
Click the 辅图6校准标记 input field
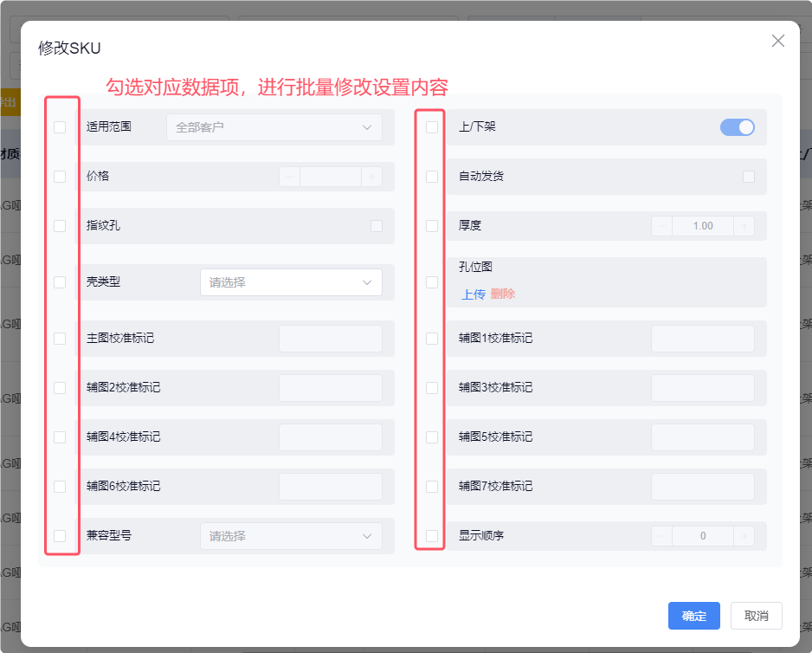331,487
